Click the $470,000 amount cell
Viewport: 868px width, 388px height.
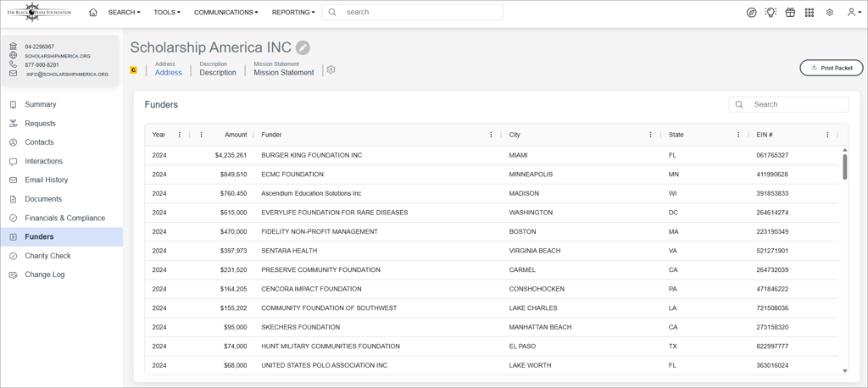(236, 232)
